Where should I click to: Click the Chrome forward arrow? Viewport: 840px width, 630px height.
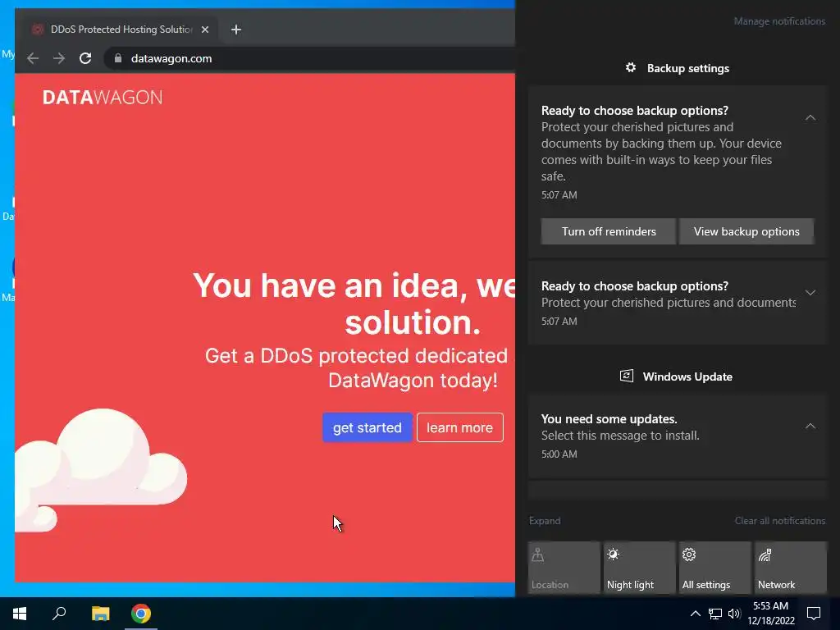[x=59, y=58]
